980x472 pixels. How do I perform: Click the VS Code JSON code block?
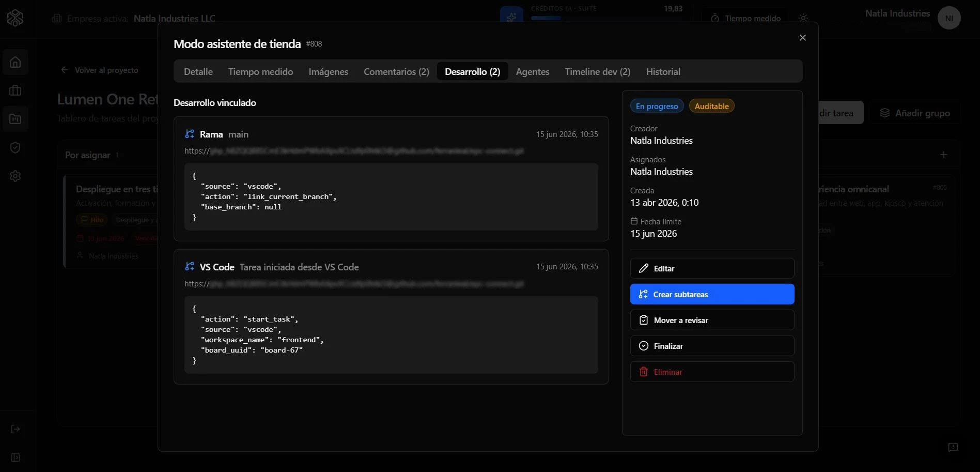[x=391, y=335]
